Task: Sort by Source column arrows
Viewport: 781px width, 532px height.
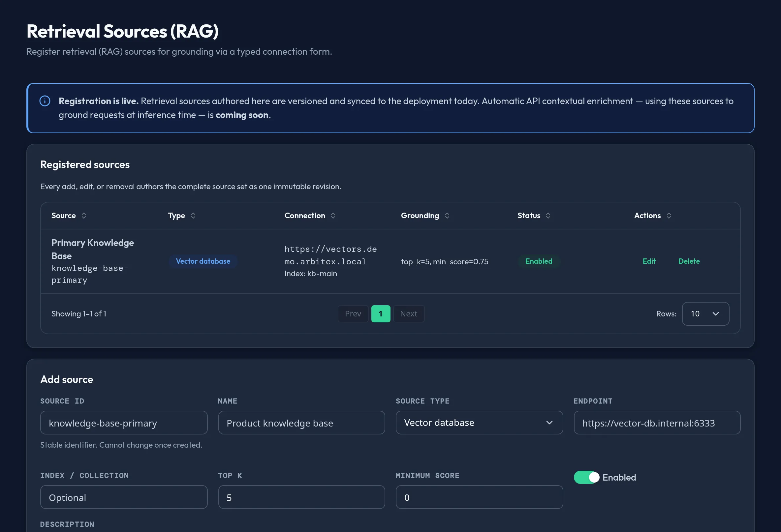Action: pos(84,216)
